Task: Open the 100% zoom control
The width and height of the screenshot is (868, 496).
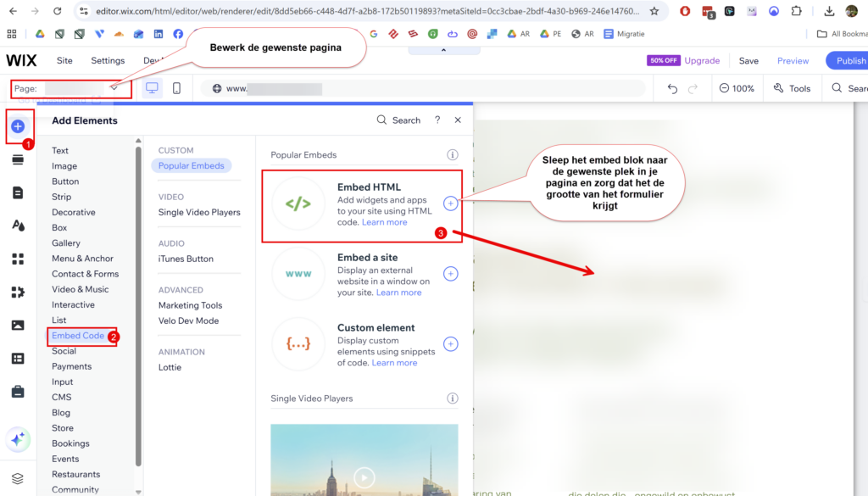Action: (737, 88)
